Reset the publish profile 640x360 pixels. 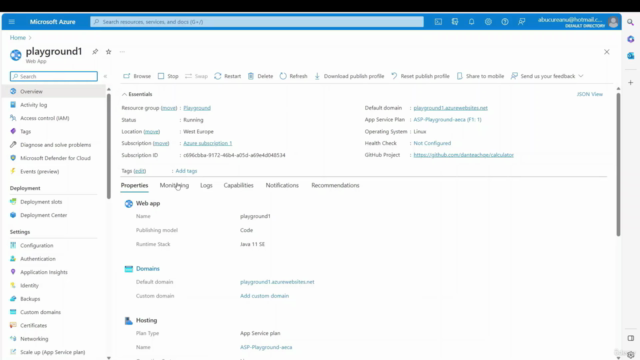tap(420, 76)
